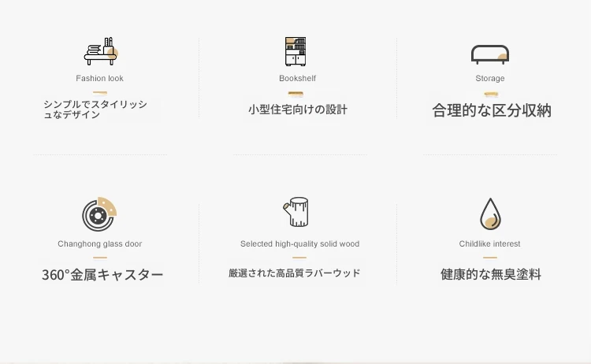Click the 小型住宅向けの設計 text
Image resolution: width=591 pixels, height=364 pixels.
tap(298, 110)
